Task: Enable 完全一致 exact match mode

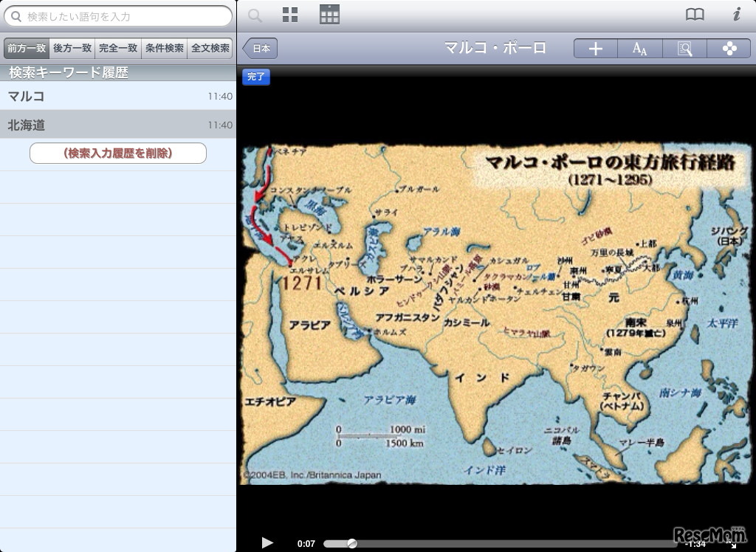Action: pyautogui.click(x=117, y=48)
